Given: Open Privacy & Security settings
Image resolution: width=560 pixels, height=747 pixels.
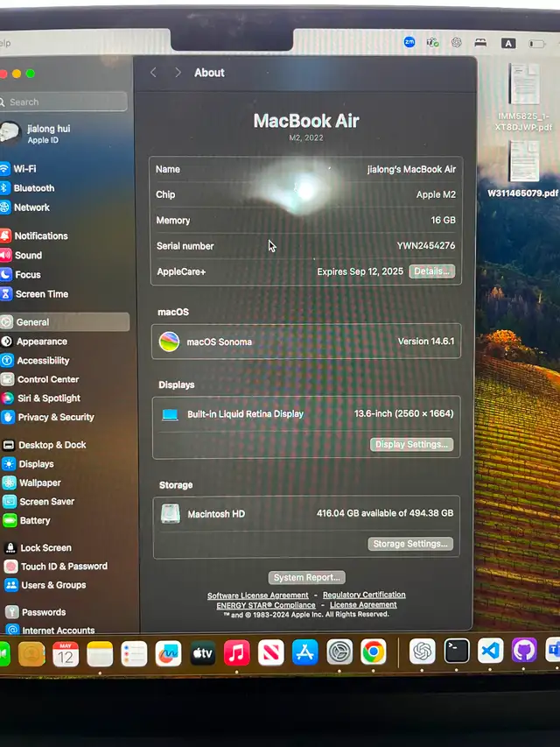Looking at the screenshot, I should pyautogui.click(x=47, y=417).
